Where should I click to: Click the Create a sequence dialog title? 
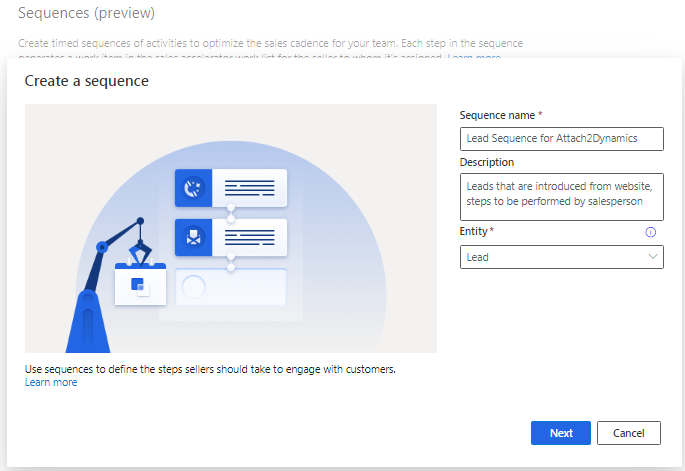86,81
